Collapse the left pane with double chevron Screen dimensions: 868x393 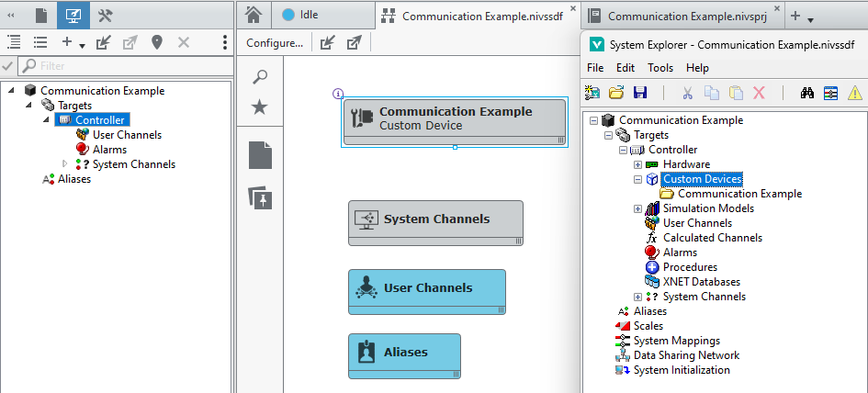click(11, 16)
